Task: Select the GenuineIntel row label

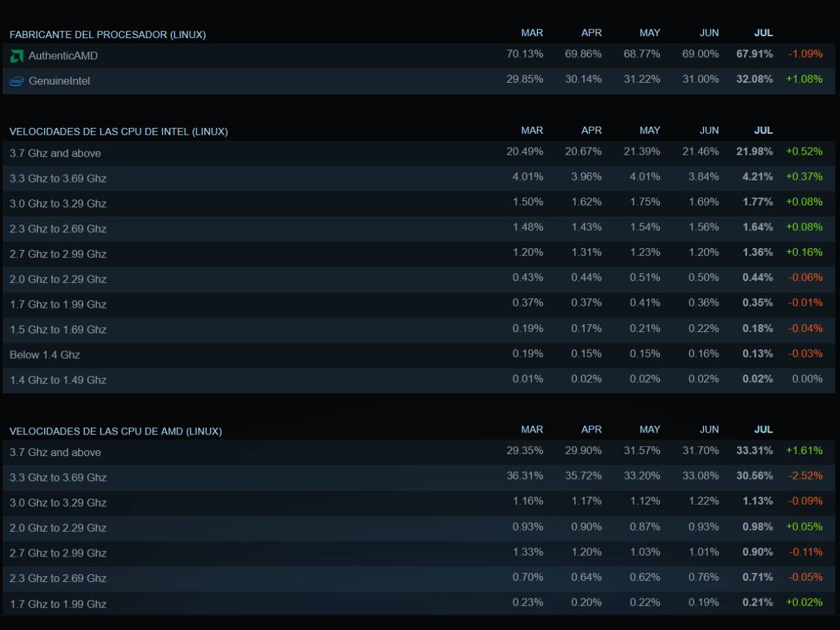Action: coord(59,81)
